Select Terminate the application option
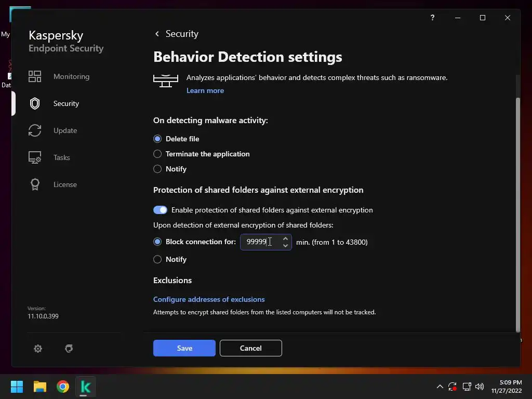Viewport: 532px width, 399px height. coord(157,154)
